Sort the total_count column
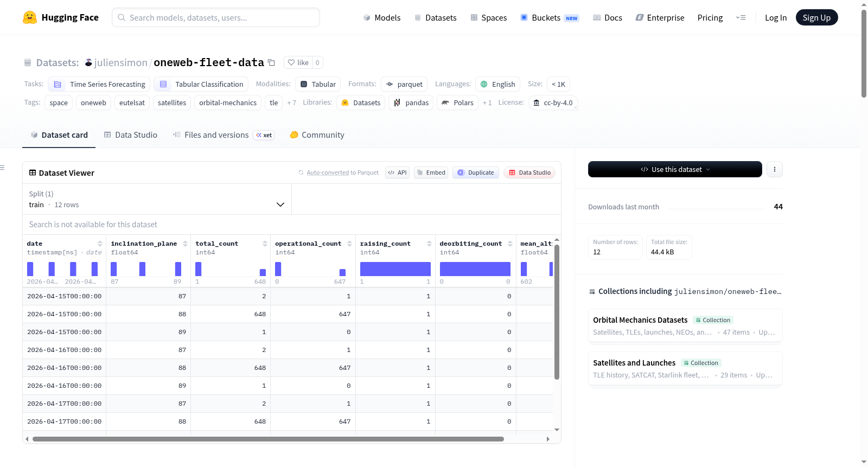This screenshot has width=868, height=467. pyautogui.click(x=265, y=244)
